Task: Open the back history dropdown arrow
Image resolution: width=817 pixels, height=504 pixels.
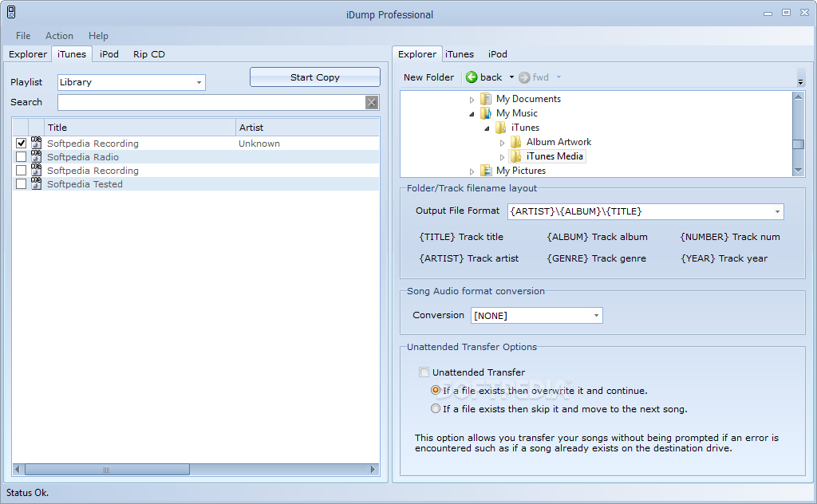Action: (x=511, y=77)
